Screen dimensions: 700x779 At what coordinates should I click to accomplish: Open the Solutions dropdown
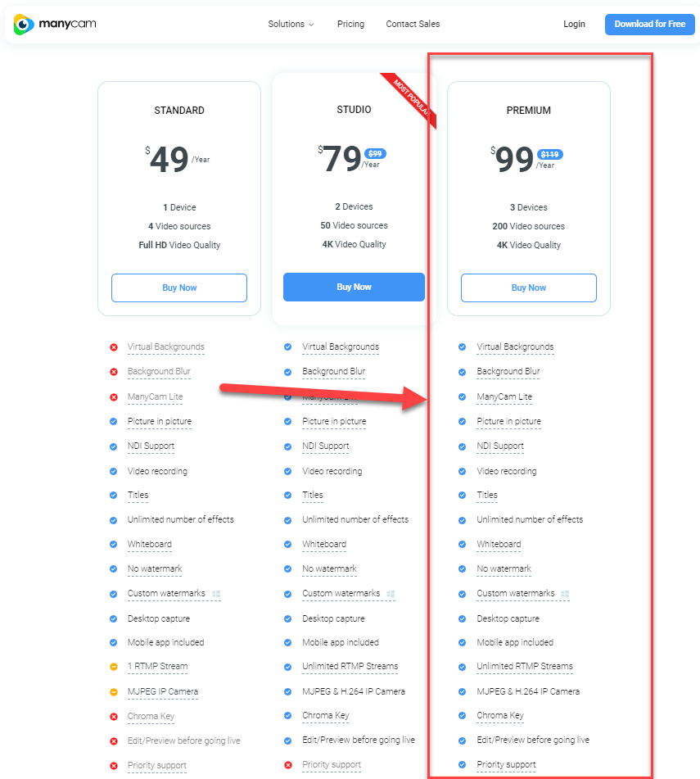(291, 24)
